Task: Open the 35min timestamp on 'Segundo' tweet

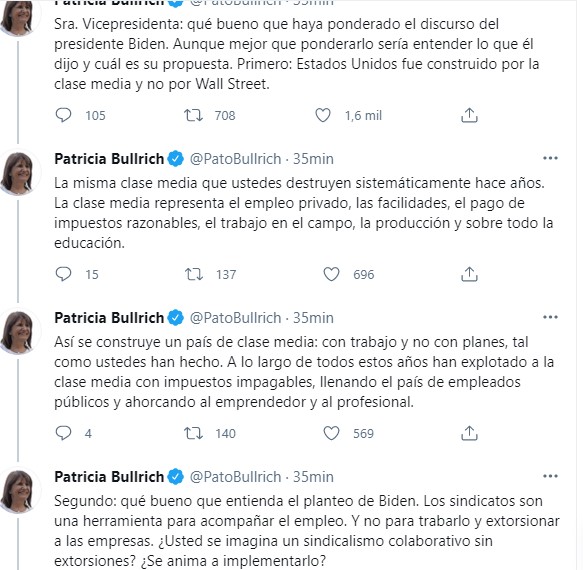Action: [x=313, y=477]
